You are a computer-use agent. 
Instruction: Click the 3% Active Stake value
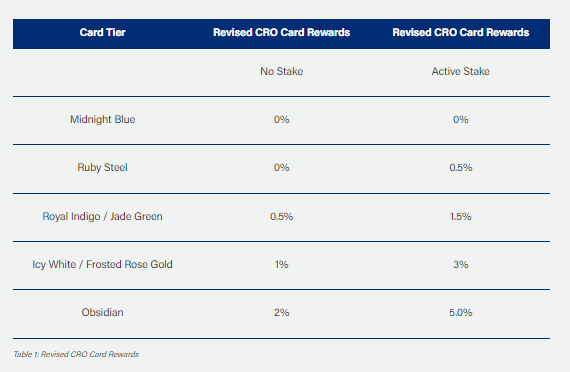coord(461,264)
